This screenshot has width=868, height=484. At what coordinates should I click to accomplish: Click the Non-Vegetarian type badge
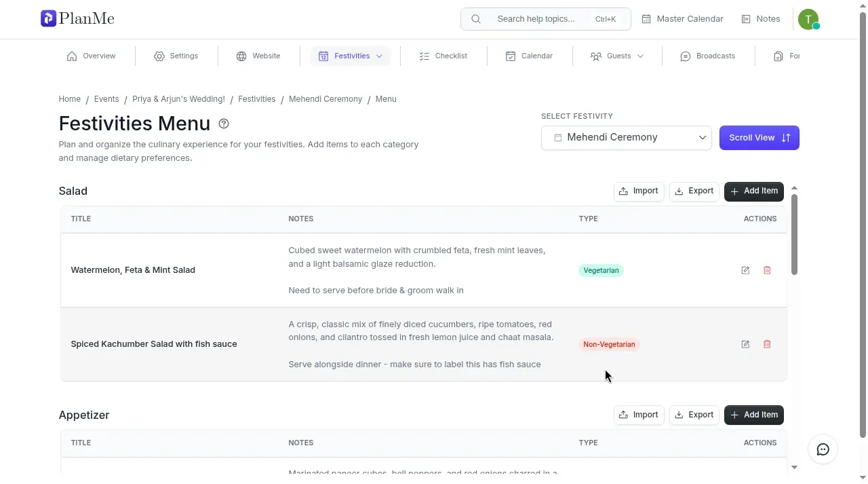click(x=609, y=344)
